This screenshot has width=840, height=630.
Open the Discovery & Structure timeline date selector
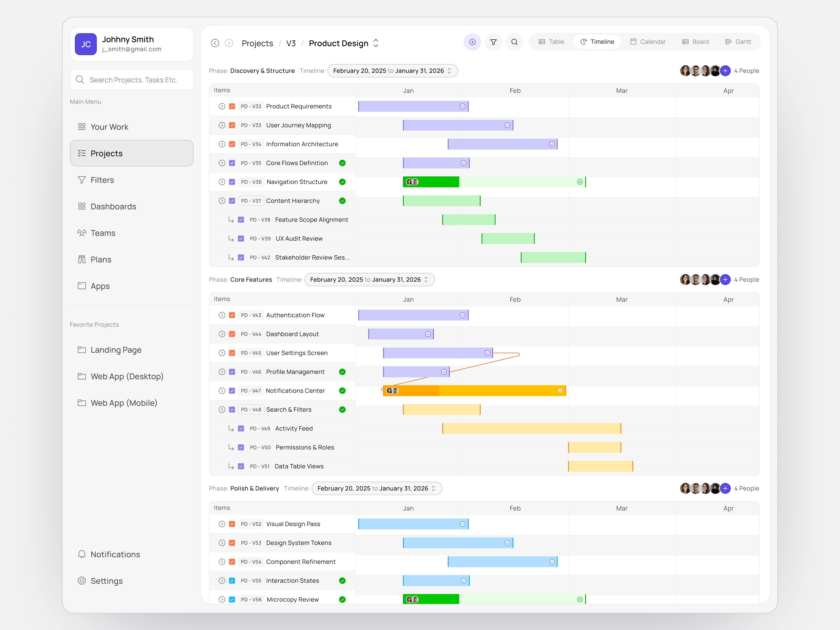(393, 71)
